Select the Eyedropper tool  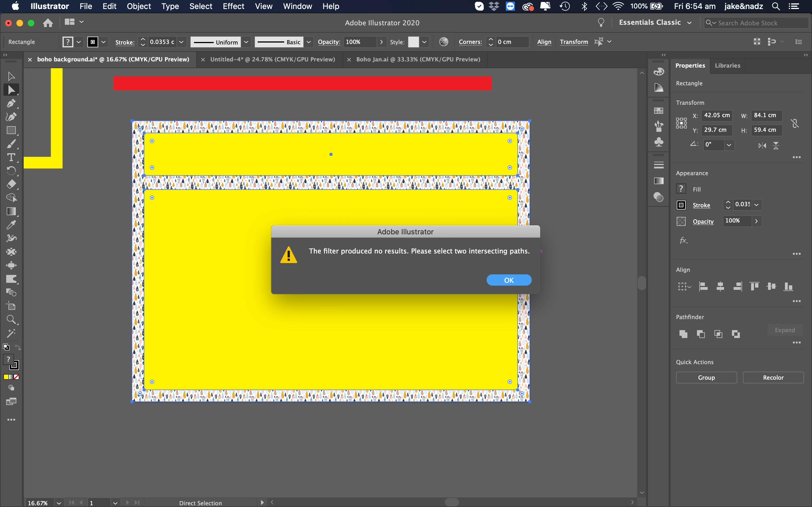click(11, 225)
